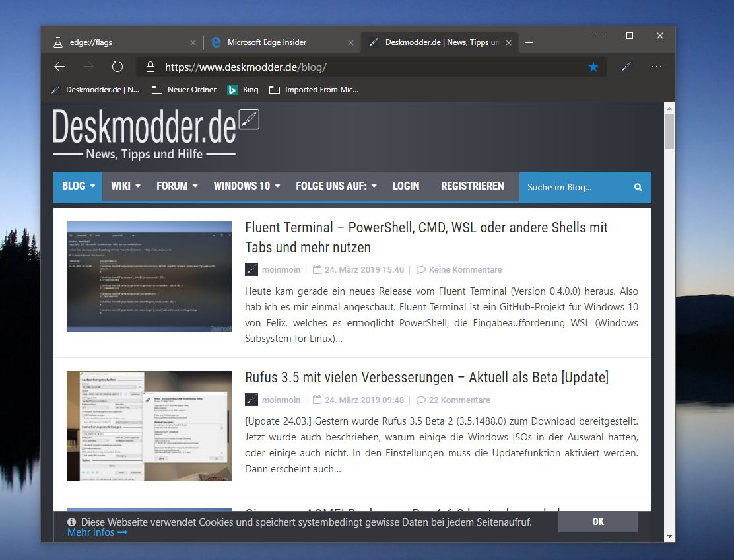This screenshot has width=734, height=560.
Task: Expand the FORUM navigation menu
Action: (x=177, y=186)
